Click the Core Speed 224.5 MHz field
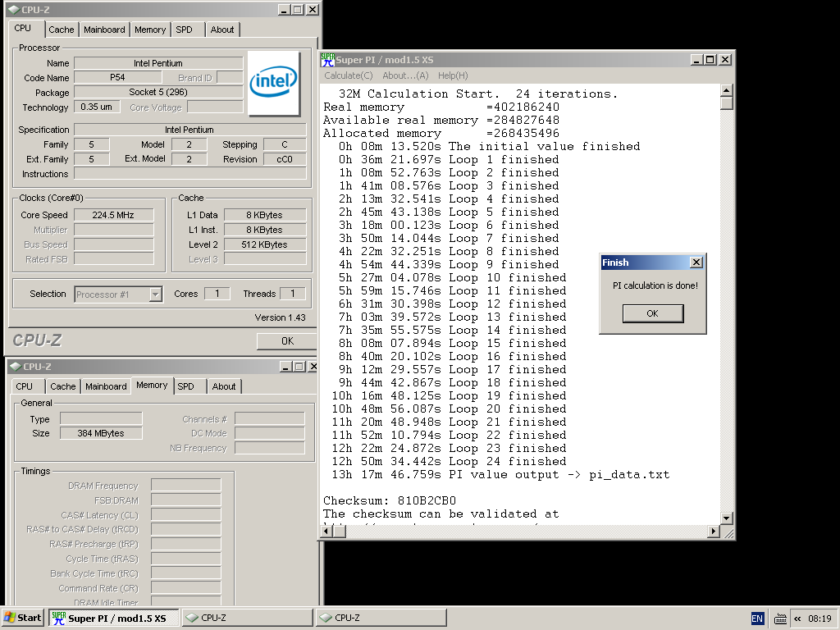 (x=113, y=215)
